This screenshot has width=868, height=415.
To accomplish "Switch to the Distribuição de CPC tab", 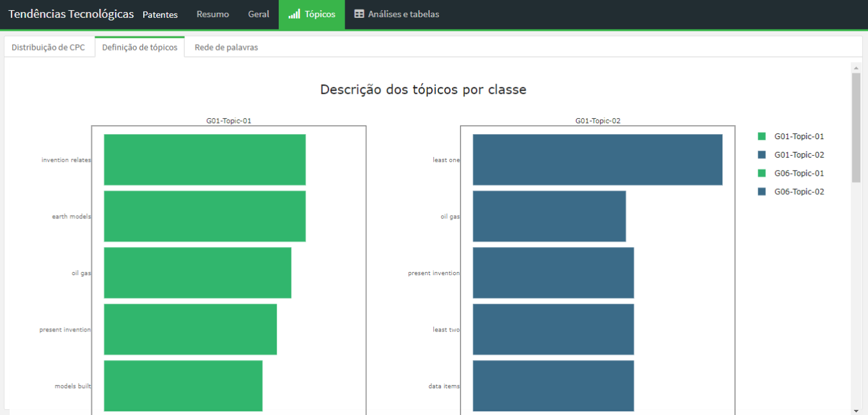I will [48, 47].
